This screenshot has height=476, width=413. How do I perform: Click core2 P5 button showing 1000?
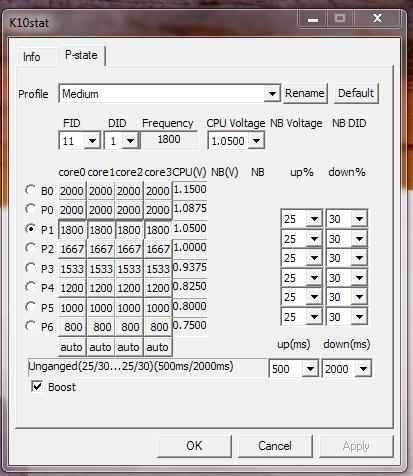[x=129, y=308]
